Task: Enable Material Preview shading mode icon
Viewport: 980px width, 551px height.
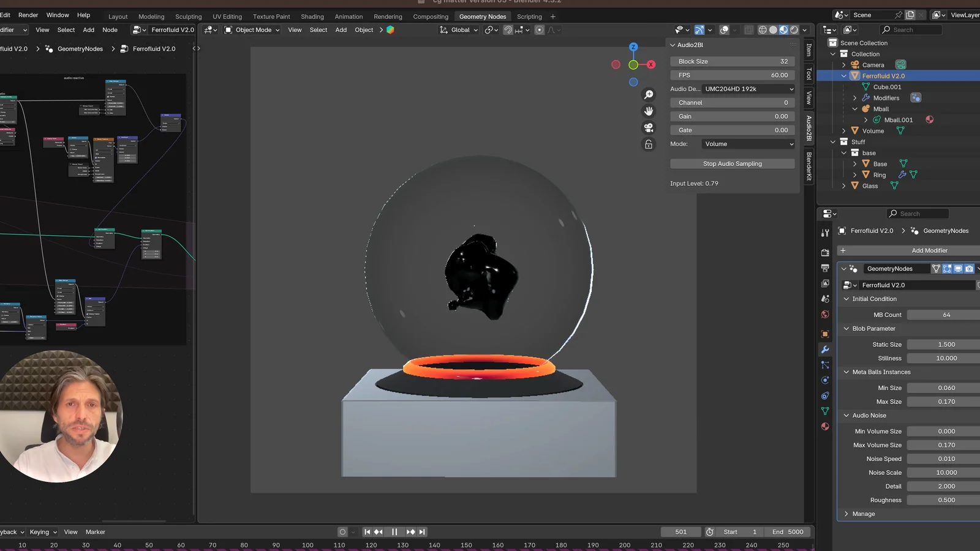Action: coord(784,29)
